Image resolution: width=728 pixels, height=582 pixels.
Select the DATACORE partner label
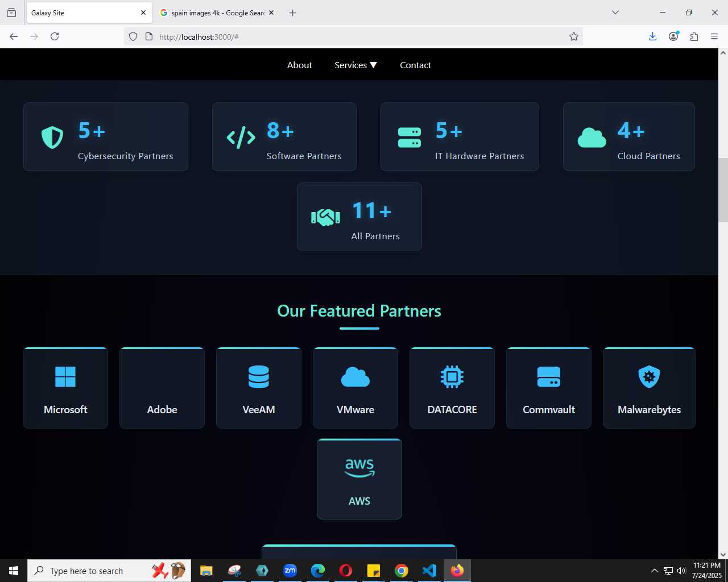point(452,410)
